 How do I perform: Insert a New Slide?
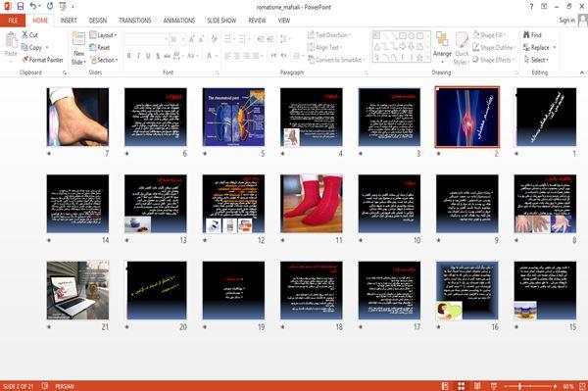click(x=78, y=48)
